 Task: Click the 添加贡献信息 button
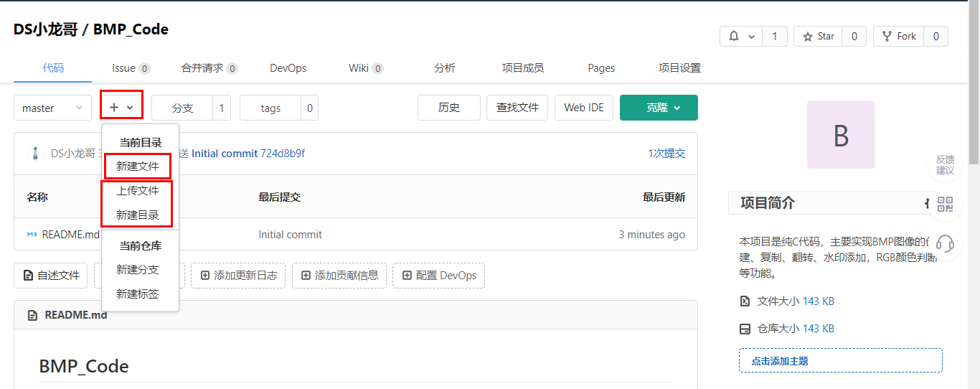339,276
